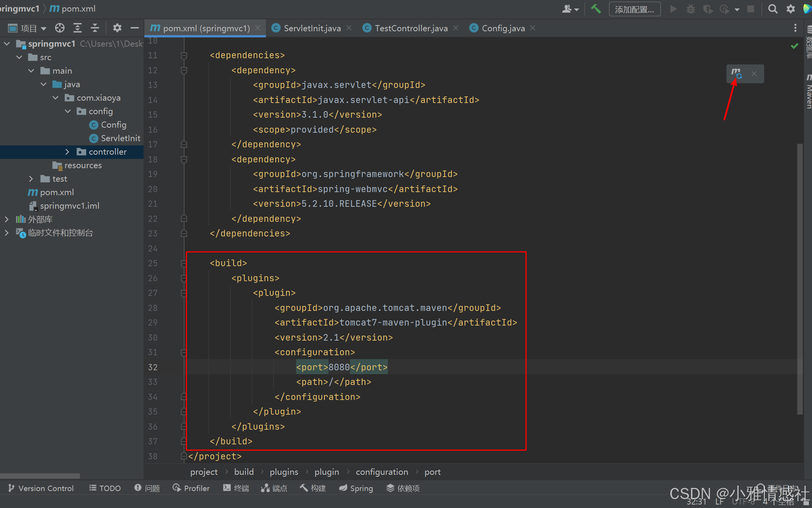This screenshot has height=508, width=812.
Task: Click the Load Maven Changes floating icon
Action: (x=736, y=73)
